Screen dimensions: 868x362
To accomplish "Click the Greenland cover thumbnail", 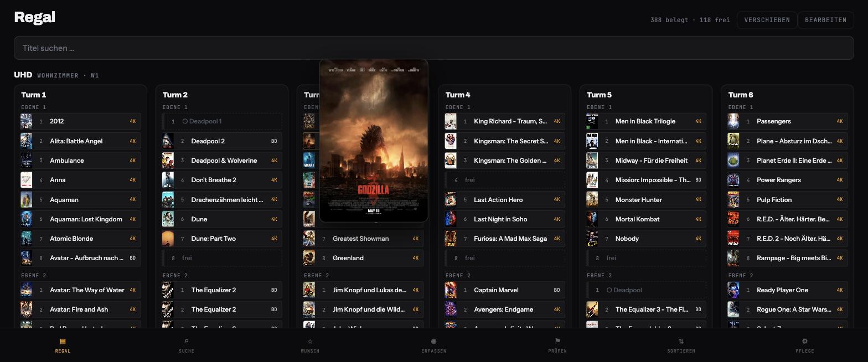I will [x=309, y=258].
